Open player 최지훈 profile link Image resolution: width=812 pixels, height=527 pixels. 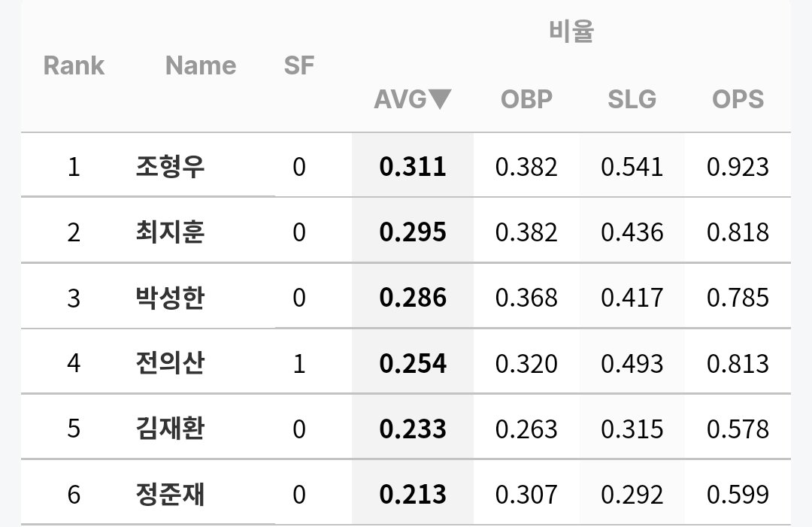(x=170, y=232)
